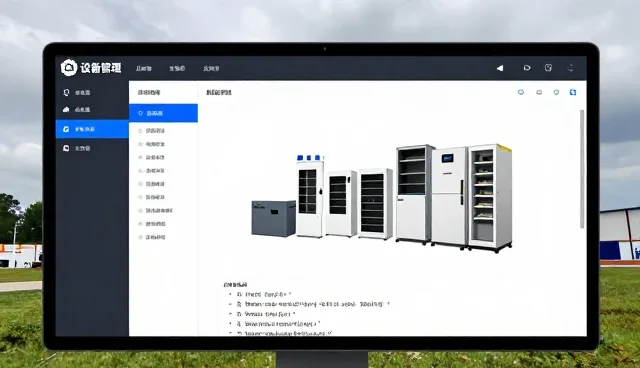
Task: Open the dark sidebar item with the document icon
Action: 92,148
